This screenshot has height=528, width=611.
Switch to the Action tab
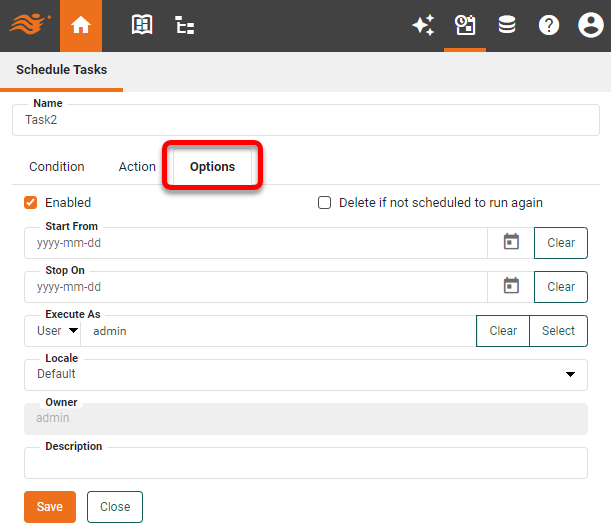pos(137,167)
